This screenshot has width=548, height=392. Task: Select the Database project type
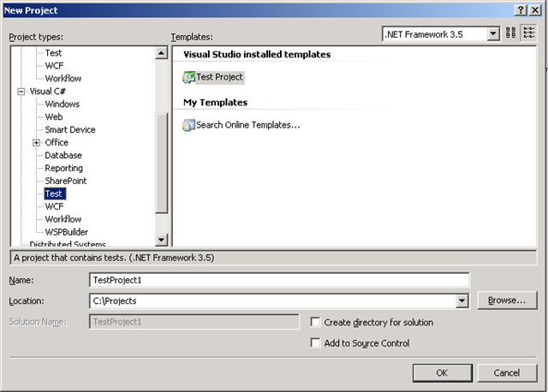pos(63,156)
